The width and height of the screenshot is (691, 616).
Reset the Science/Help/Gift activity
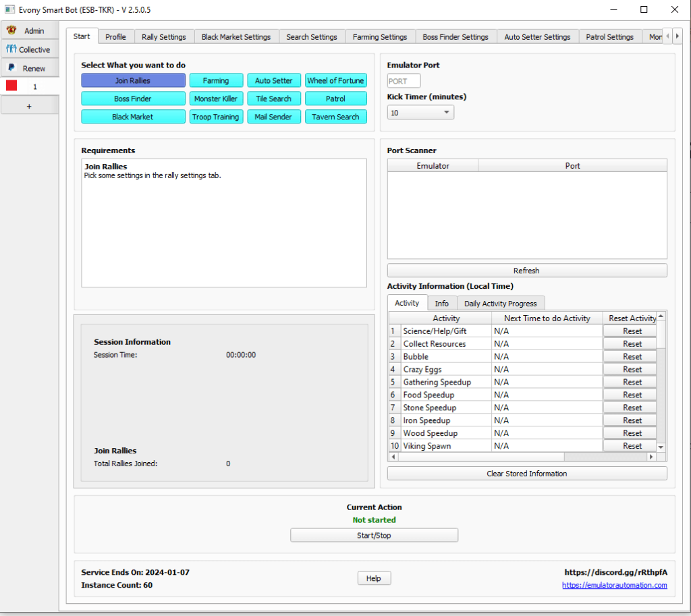(x=630, y=331)
